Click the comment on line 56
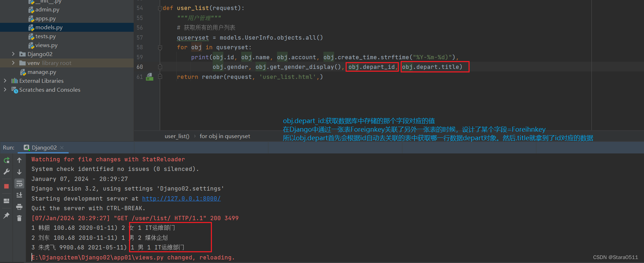The width and height of the screenshot is (644, 263). tap(206, 27)
